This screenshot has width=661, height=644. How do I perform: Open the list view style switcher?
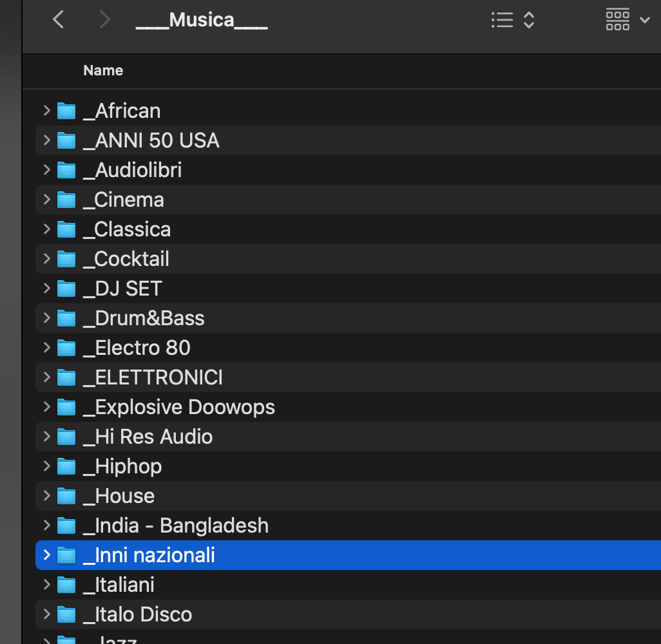point(513,21)
